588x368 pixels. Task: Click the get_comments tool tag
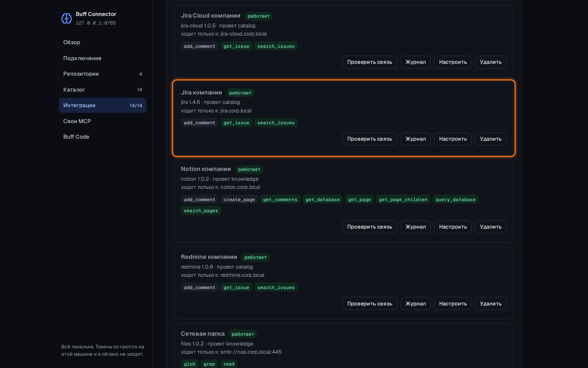280,200
